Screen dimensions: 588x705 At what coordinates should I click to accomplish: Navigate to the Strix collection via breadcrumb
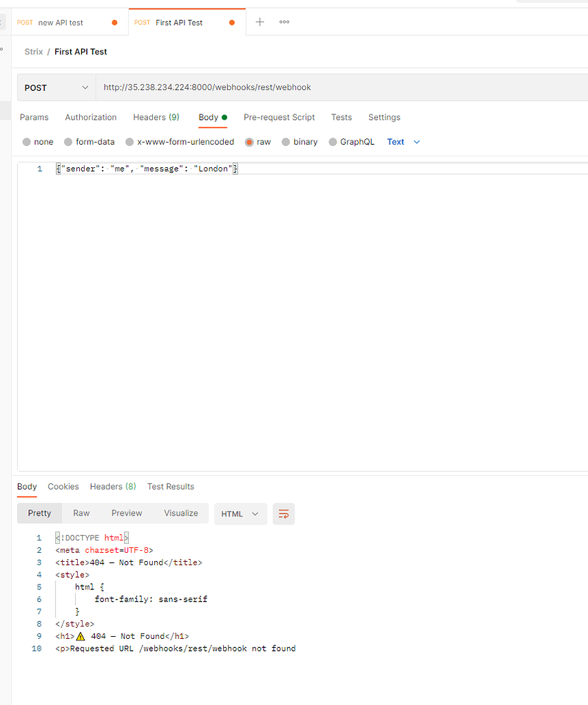point(33,51)
